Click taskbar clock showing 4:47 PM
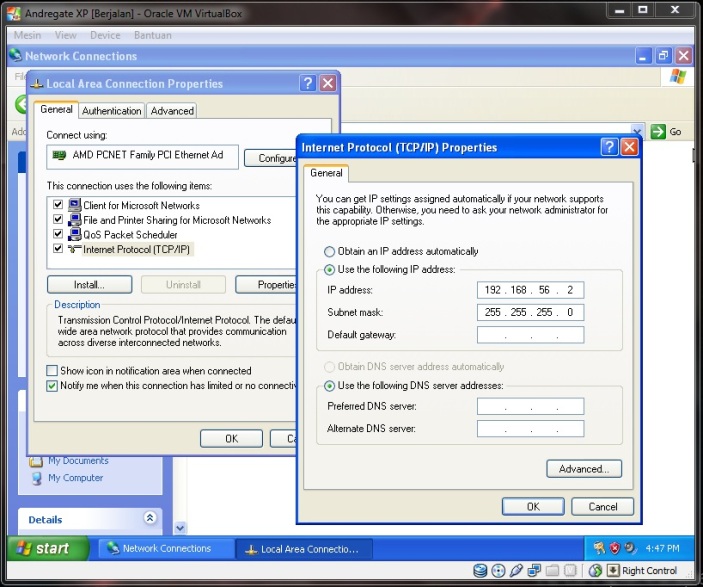 [x=662, y=548]
